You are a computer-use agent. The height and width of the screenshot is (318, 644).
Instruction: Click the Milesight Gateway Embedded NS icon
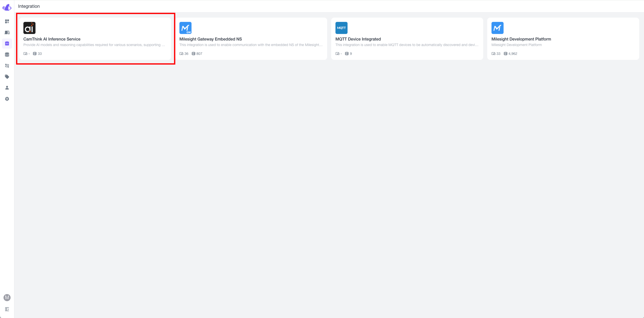tap(185, 28)
